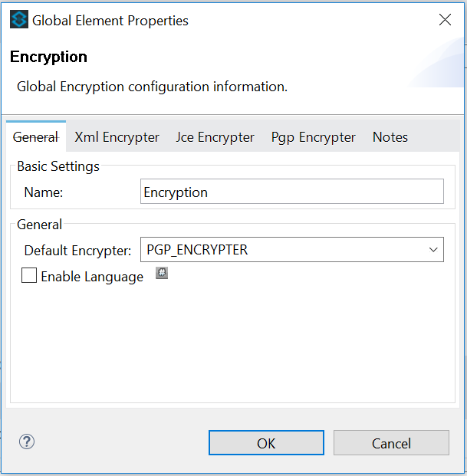The width and height of the screenshot is (467, 476).
Task: Click the Name: field label
Action: click(44, 192)
